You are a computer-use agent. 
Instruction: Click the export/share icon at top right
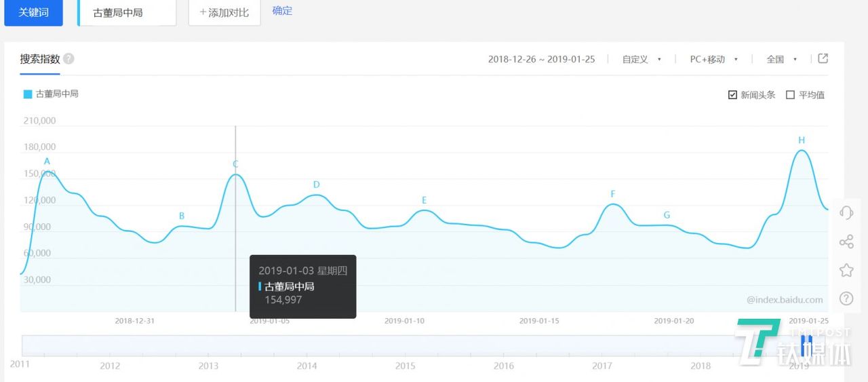[x=823, y=58]
